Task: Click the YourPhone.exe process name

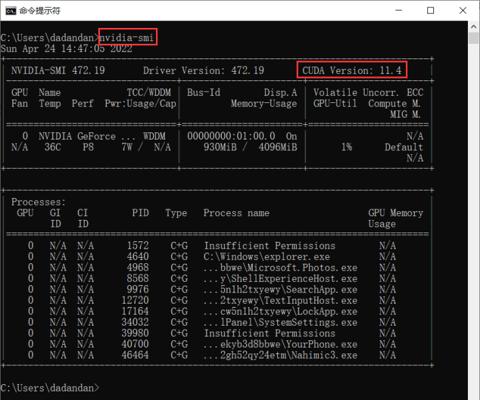Action: 280,344
